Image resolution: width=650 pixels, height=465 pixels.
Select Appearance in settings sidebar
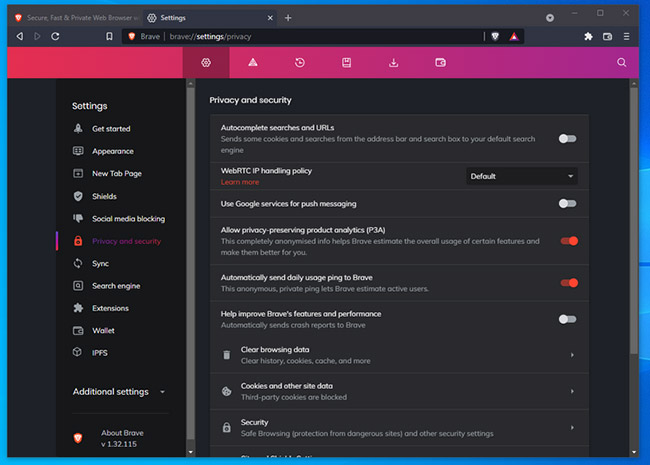(x=113, y=151)
